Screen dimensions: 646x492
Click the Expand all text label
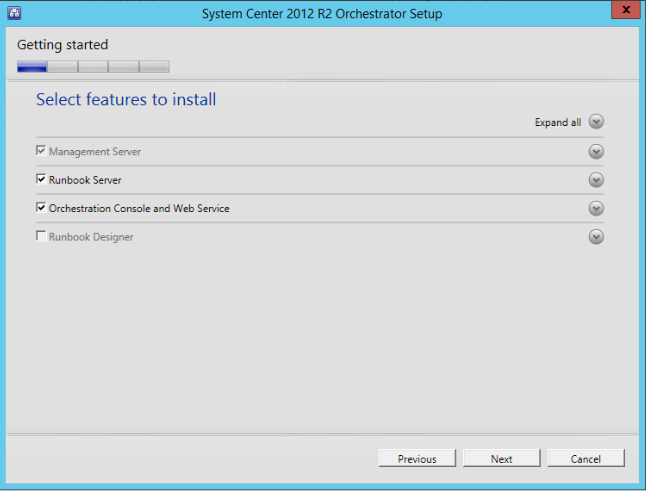[x=557, y=123]
